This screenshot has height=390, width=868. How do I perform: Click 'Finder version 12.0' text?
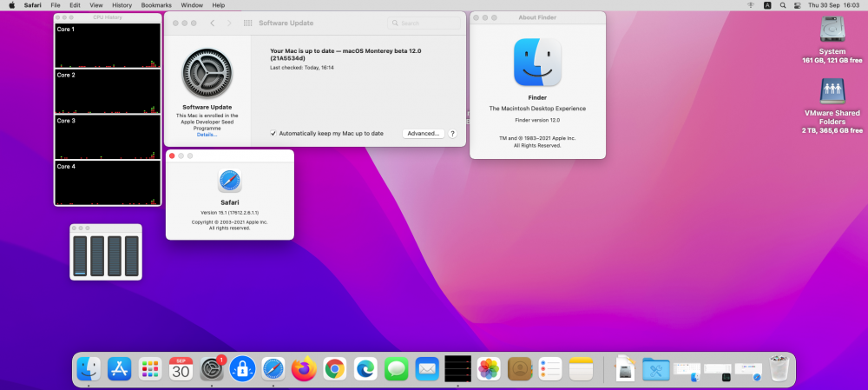537,120
